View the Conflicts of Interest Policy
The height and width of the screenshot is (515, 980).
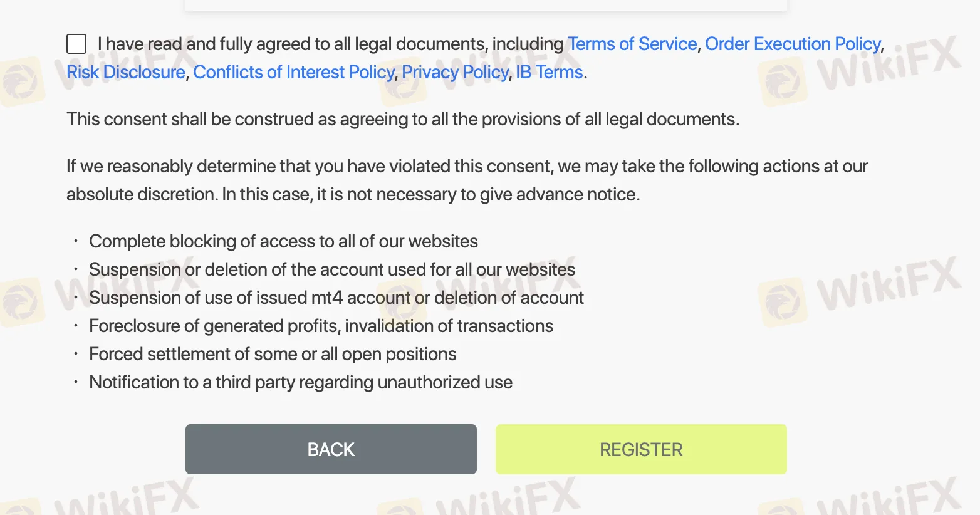(x=293, y=72)
